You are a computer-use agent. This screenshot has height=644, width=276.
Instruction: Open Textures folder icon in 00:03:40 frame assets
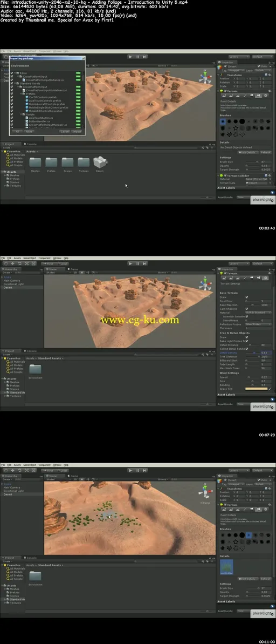pyautogui.click(x=83, y=164)
